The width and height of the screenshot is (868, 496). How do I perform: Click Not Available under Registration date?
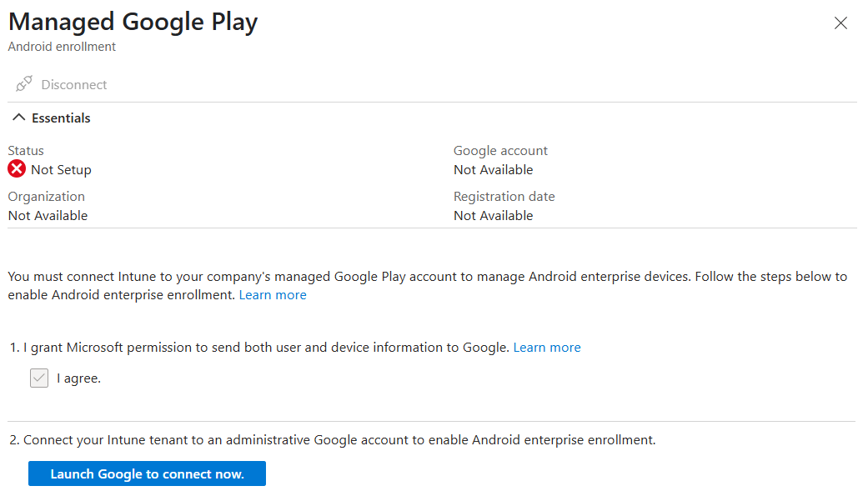[494, 215]
